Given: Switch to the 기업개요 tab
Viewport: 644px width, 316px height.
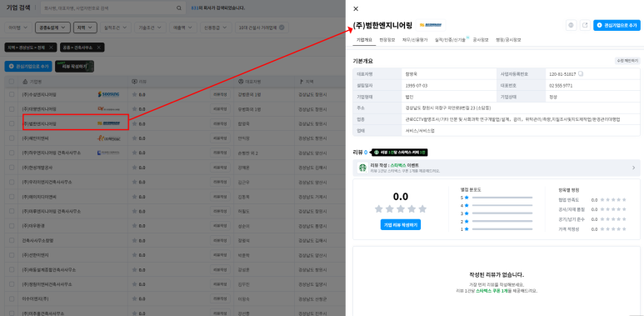Looking at the screenshot, I should coord(364,40).
